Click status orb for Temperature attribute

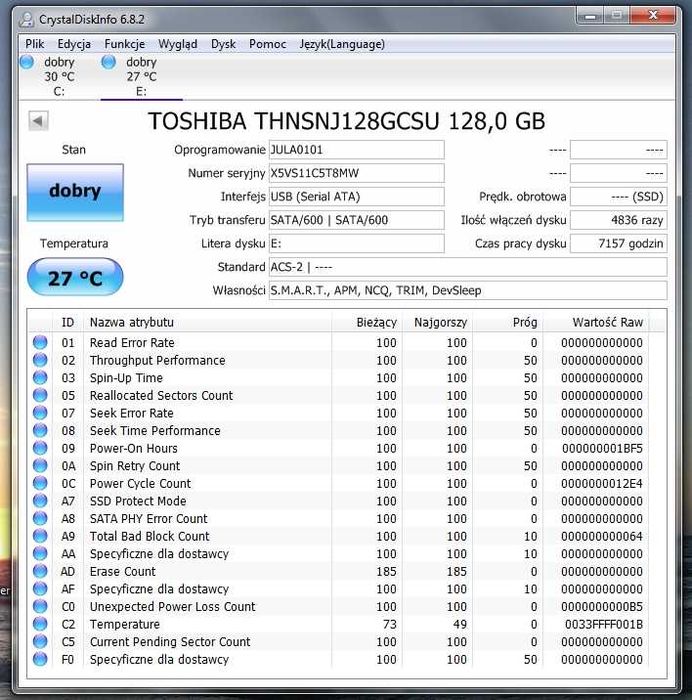(x=40, y=624)
